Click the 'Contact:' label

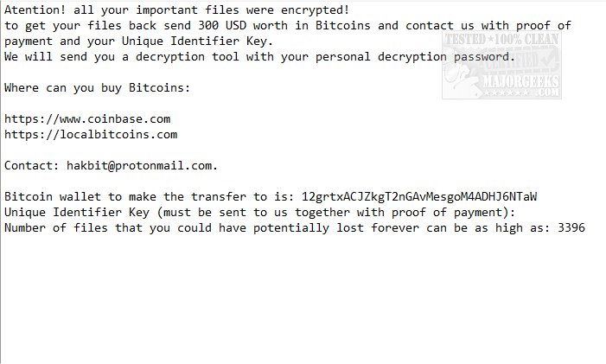pos(32,165)
